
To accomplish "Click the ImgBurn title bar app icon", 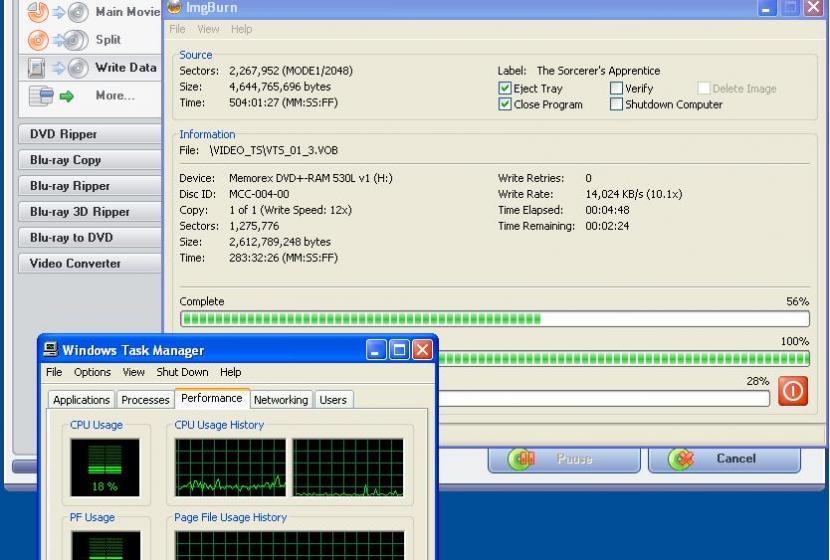I will (174, 7).
